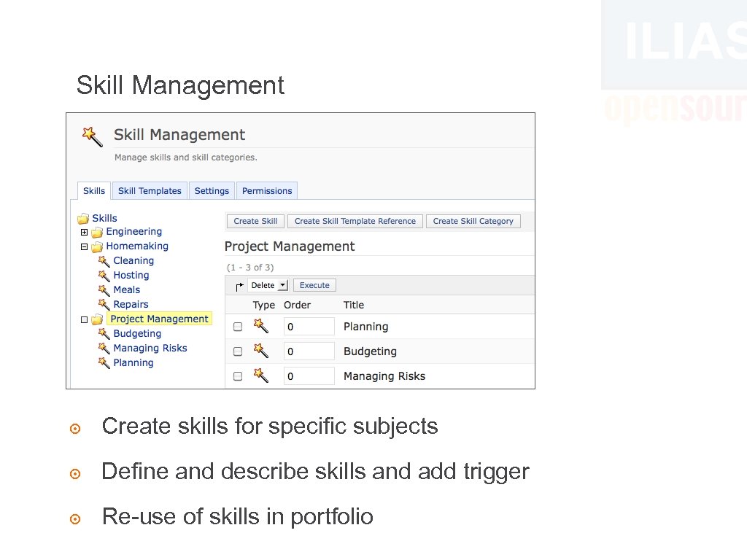
Task: Click the Create Skill Category button
Action: 473,221
